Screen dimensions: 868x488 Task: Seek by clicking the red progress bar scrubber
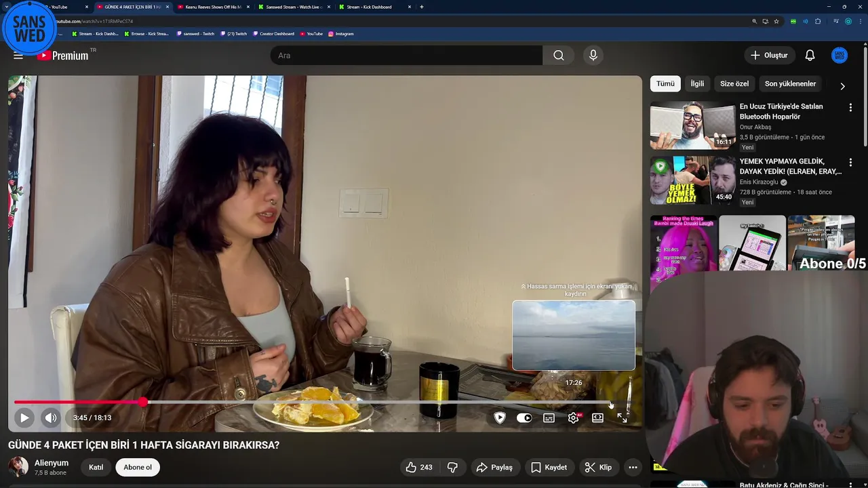143,403
